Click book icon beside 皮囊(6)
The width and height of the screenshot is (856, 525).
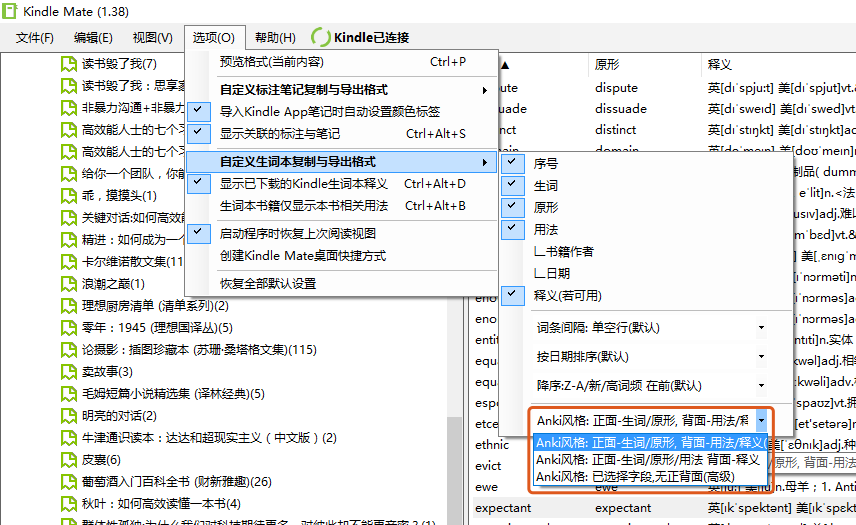69,459
